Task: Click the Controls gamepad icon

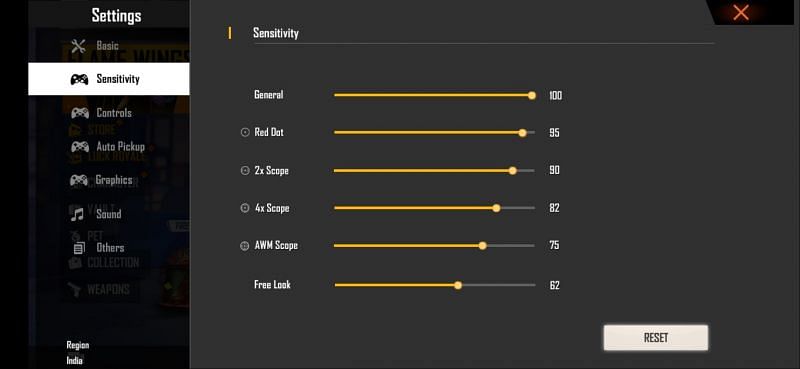Action: [80, 113]
